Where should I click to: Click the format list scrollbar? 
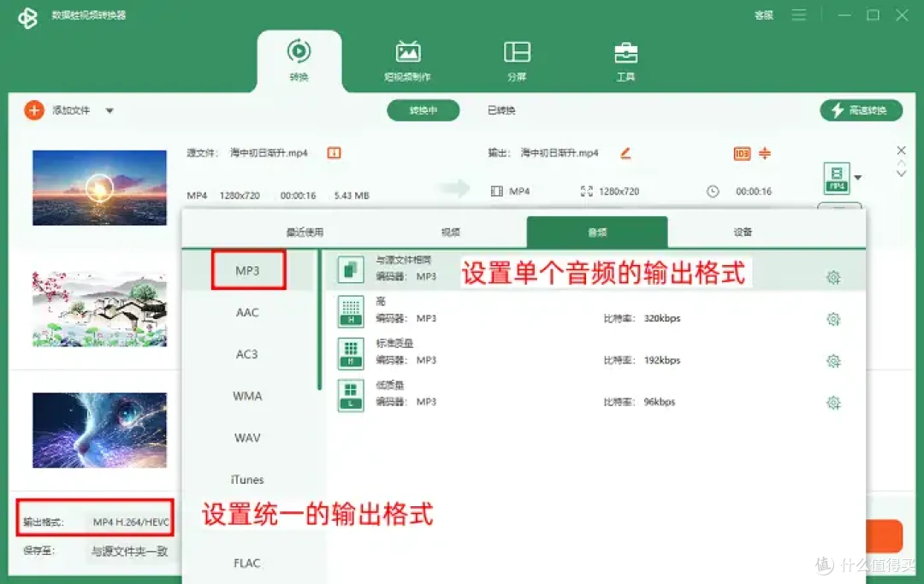click(x=319, y=321)
